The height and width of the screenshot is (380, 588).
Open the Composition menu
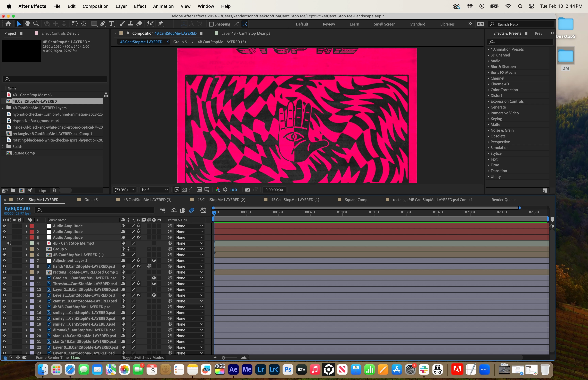pyautogui.click(x=95, y=6)
